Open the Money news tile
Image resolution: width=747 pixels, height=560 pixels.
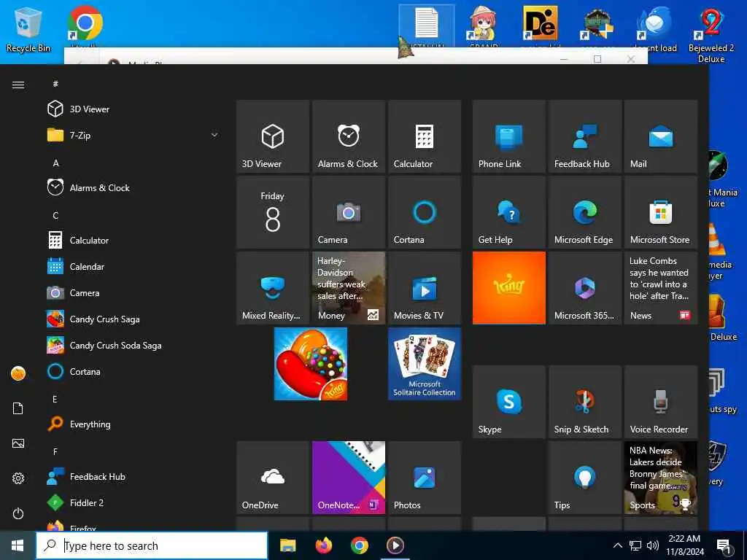tap(348, 287)
